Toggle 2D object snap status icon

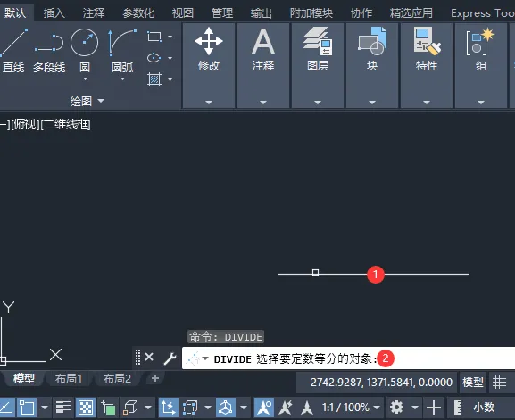pos(26,408)
